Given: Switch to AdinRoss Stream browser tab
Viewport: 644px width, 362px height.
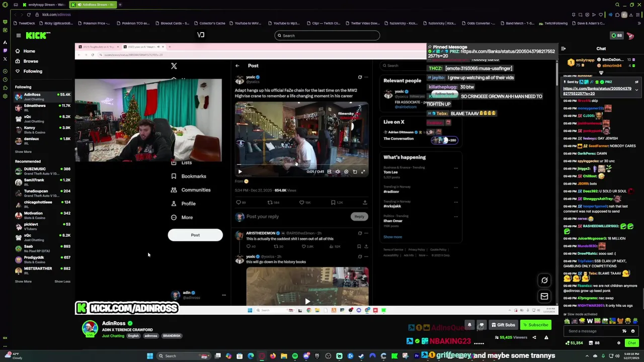Looking at the screenshot, I should tap(93, 5).
